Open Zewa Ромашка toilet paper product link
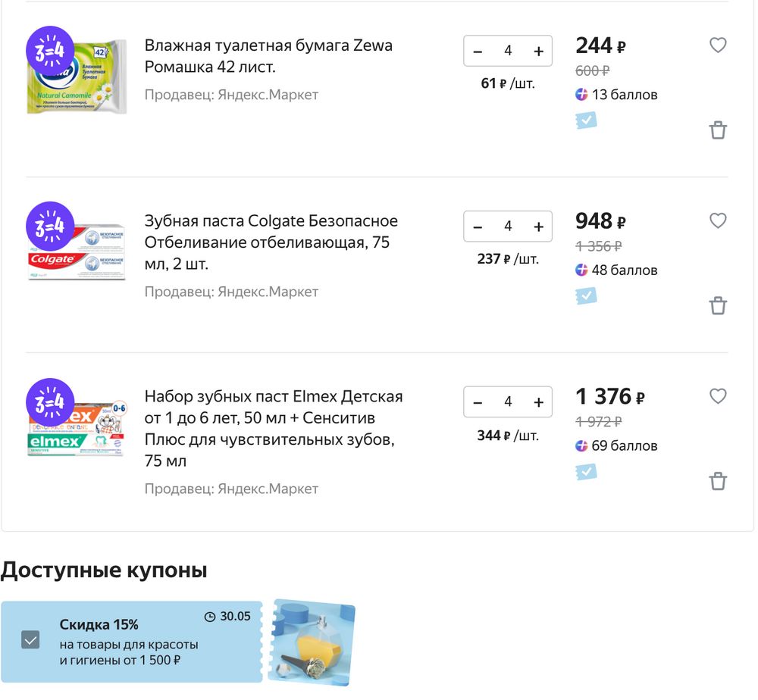 click(x=268, y=56)
